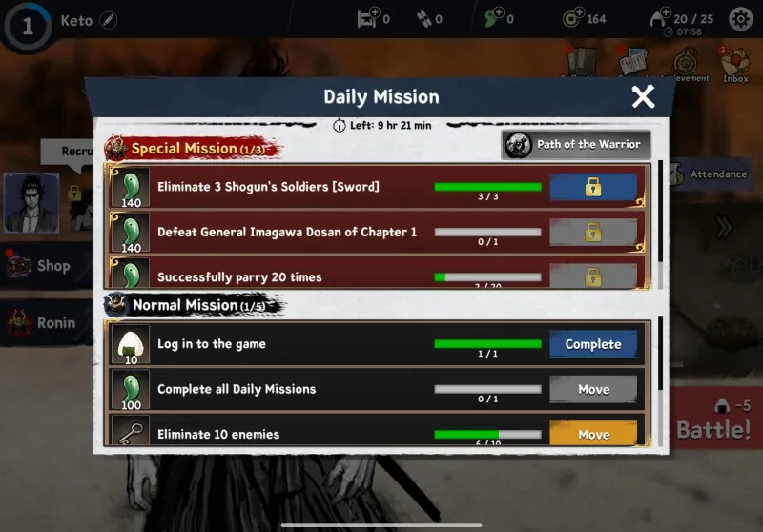Viewport: 763px width, 532px height.
Task: Open the Inbox envelope icon
Action: [734, 65]
